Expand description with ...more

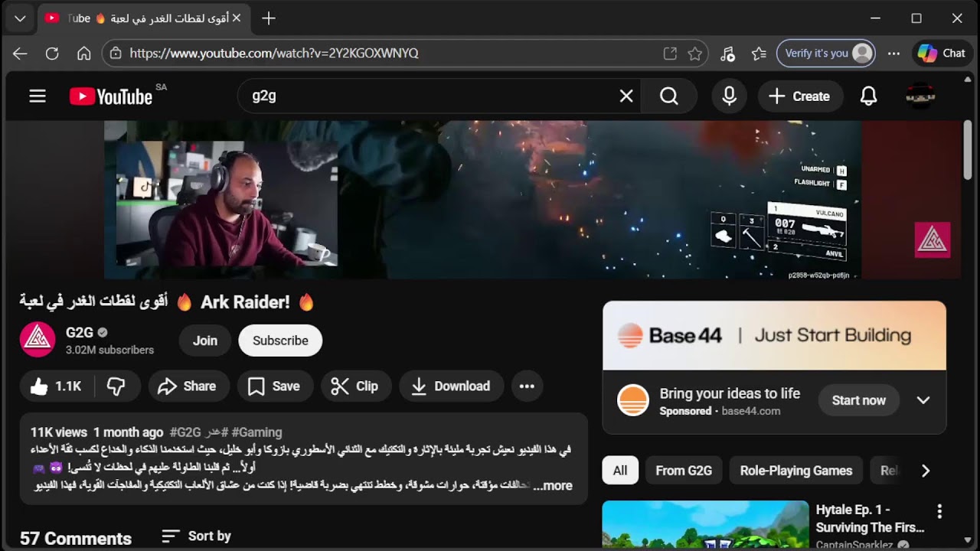point(554,486)
